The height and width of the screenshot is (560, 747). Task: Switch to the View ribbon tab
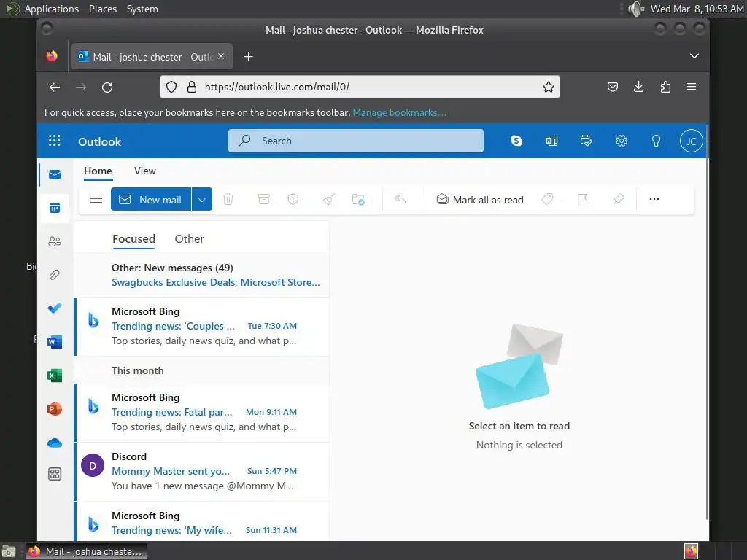click(145, 171)
